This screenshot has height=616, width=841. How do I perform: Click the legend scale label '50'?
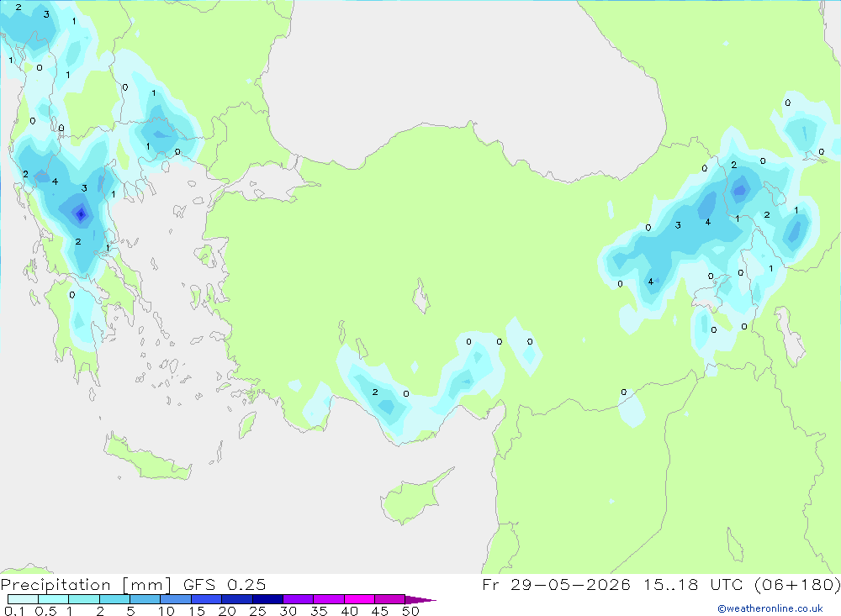[x=410, y=611]
